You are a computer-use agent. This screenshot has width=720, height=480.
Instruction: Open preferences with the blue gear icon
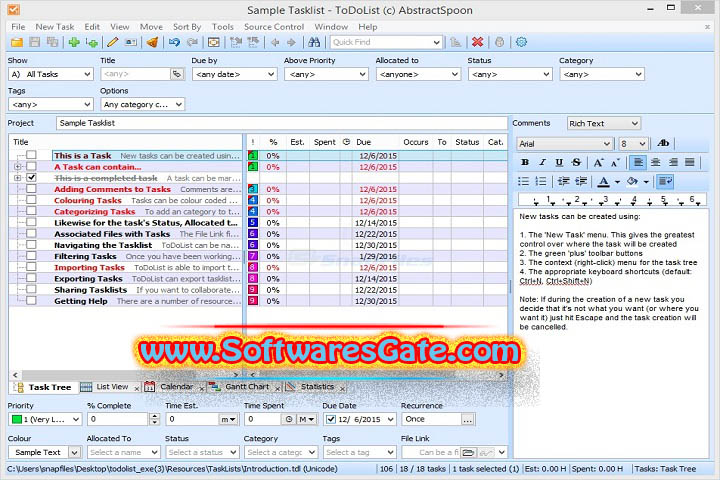click(x=521, y=42)
